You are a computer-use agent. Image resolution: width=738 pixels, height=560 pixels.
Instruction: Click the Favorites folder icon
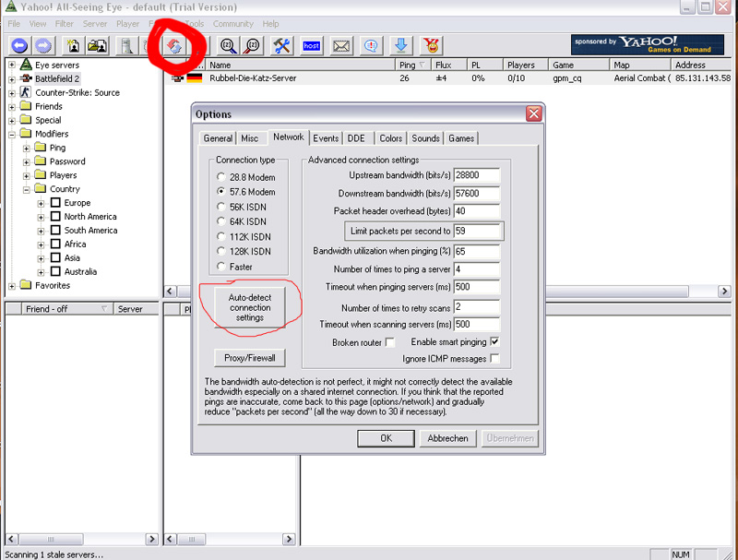(x=26, y=285)
